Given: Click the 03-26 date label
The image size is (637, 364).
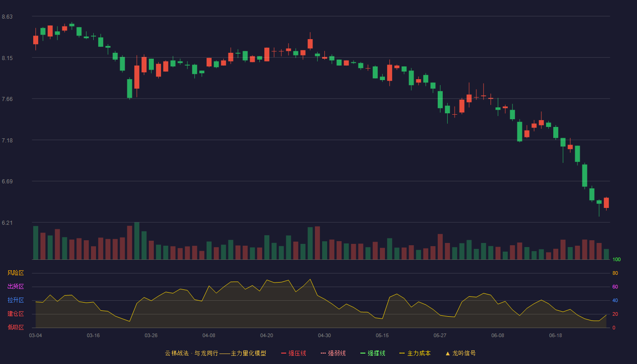Looking at the screenshot, I should click(151, 335).
